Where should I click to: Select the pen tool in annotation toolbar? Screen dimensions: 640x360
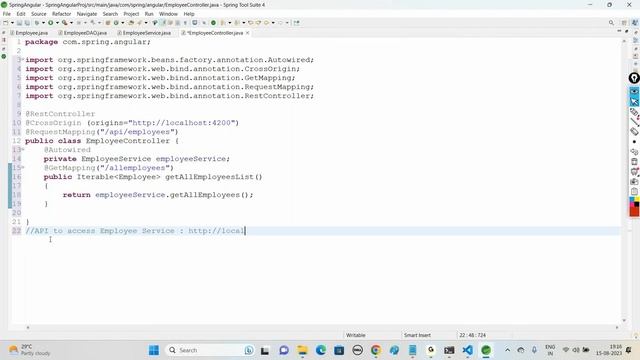click(634, 112)
